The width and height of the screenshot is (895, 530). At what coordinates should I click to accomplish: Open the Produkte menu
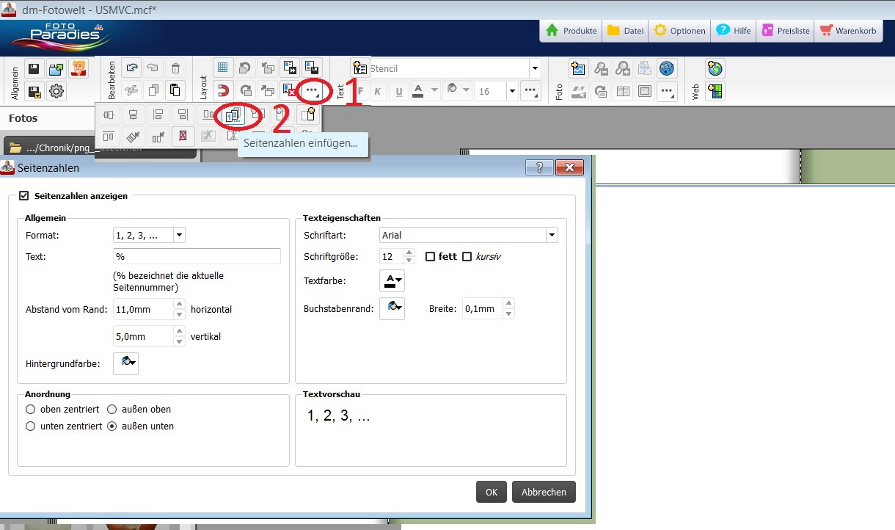pos(572,30)
